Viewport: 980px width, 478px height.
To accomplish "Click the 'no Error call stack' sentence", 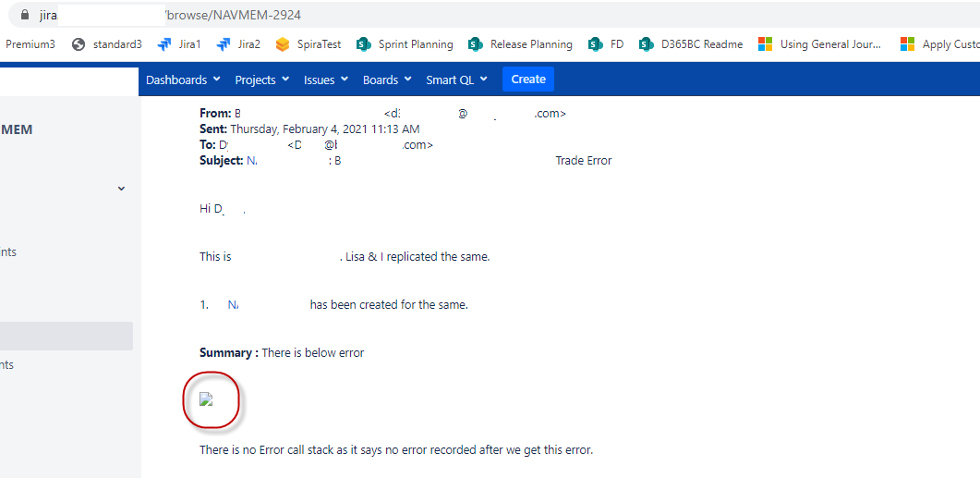I will pos(396,450).
